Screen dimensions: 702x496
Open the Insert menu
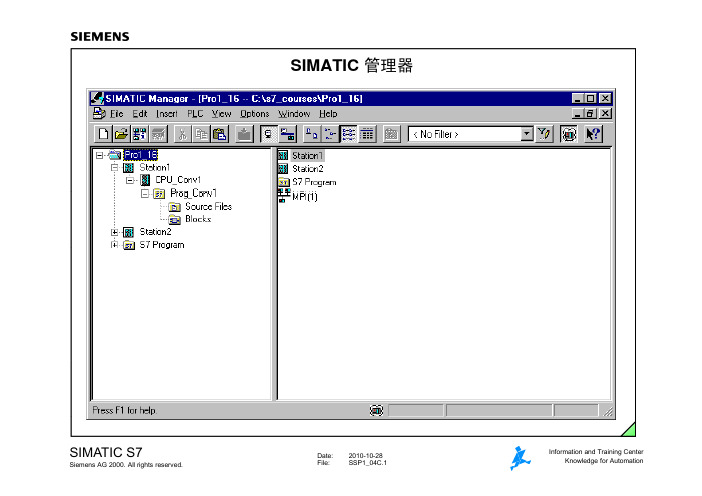(x=167, y=114)
